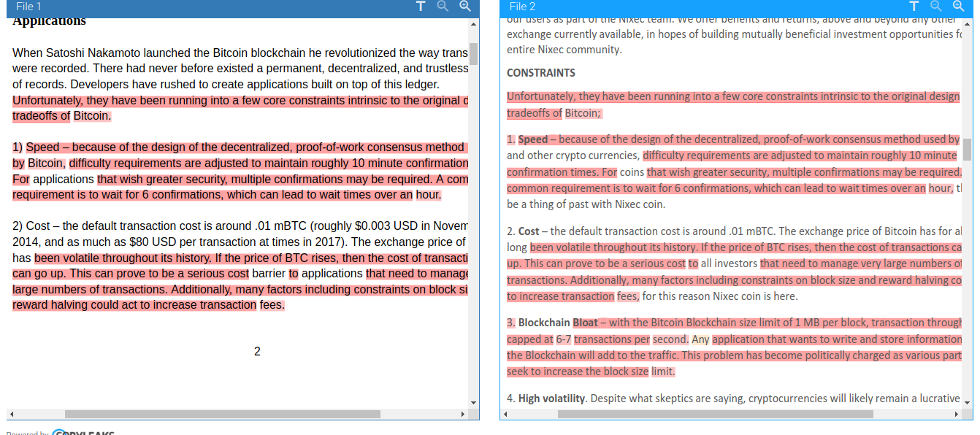Click highlighted 'limit.' in File 2
The width and height of the screenshot is (980, 435).
tap(663, 372)
